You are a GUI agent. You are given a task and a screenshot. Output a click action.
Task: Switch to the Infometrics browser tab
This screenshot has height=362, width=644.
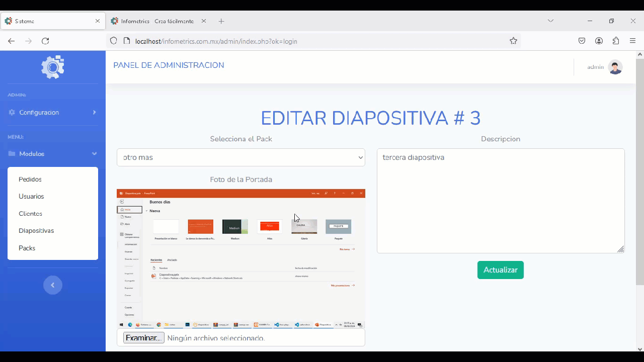[157, 21]
